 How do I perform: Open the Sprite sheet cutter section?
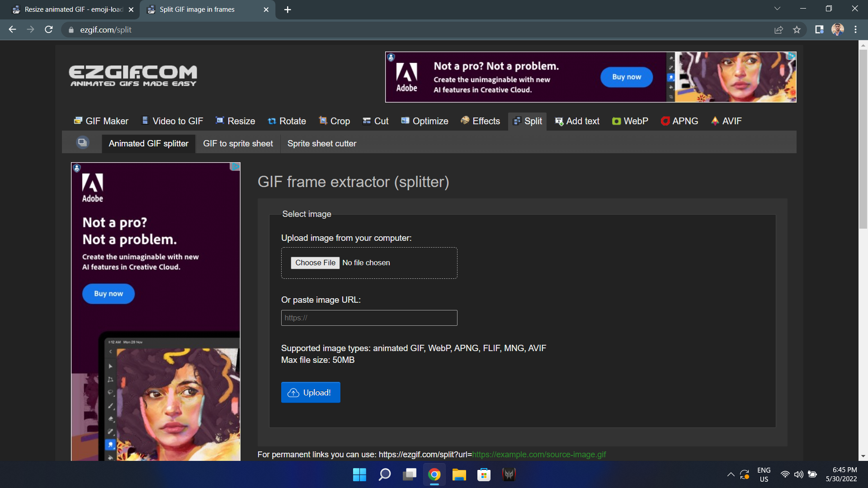coord(322,143)
